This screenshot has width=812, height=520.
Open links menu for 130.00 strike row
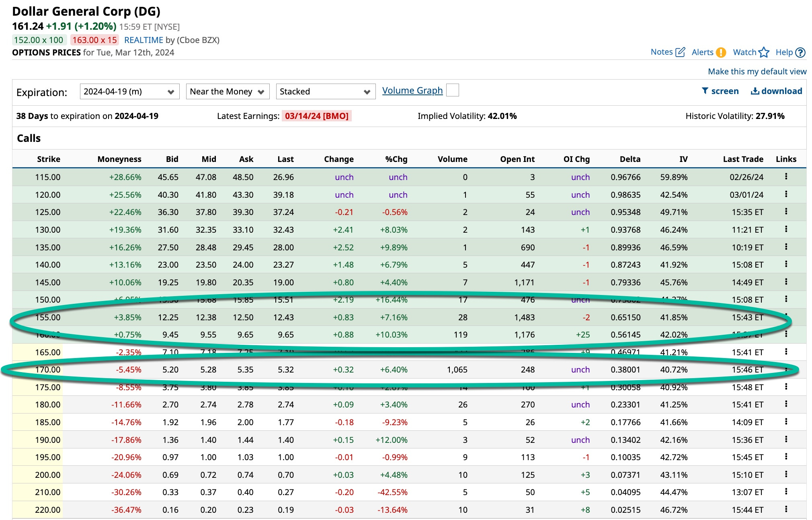[x=786, y=229]
